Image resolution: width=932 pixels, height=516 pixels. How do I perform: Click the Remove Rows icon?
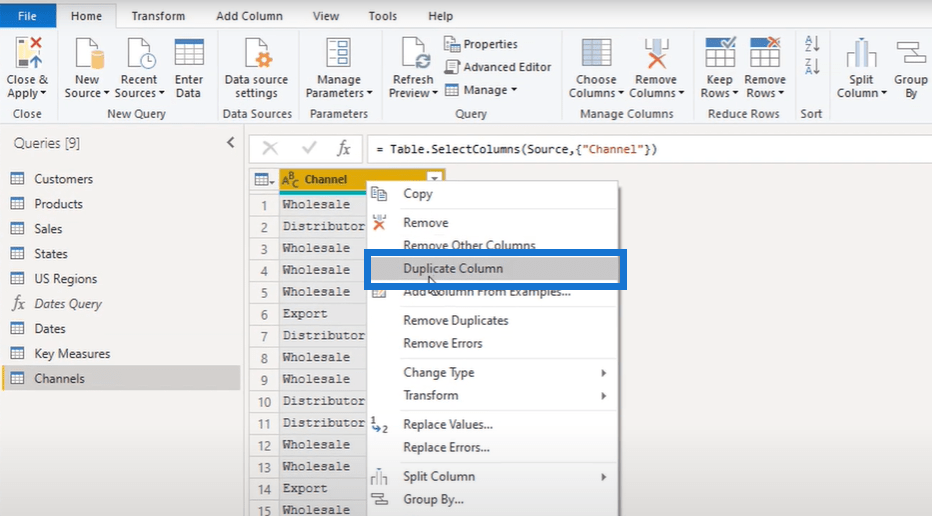(765, 52)
